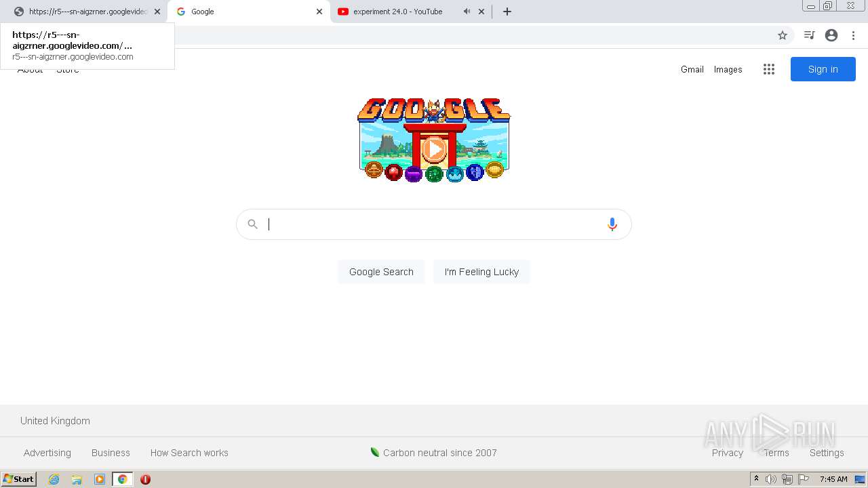Open the Advertising footer link
The width and height of the screenshot is (868, 488).
point(47,453)
